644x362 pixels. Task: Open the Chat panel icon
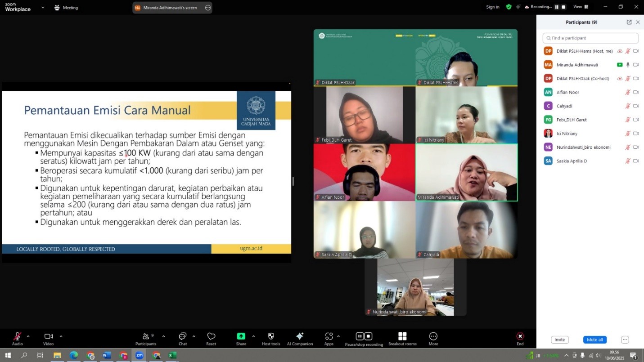(x=182, y=336)
